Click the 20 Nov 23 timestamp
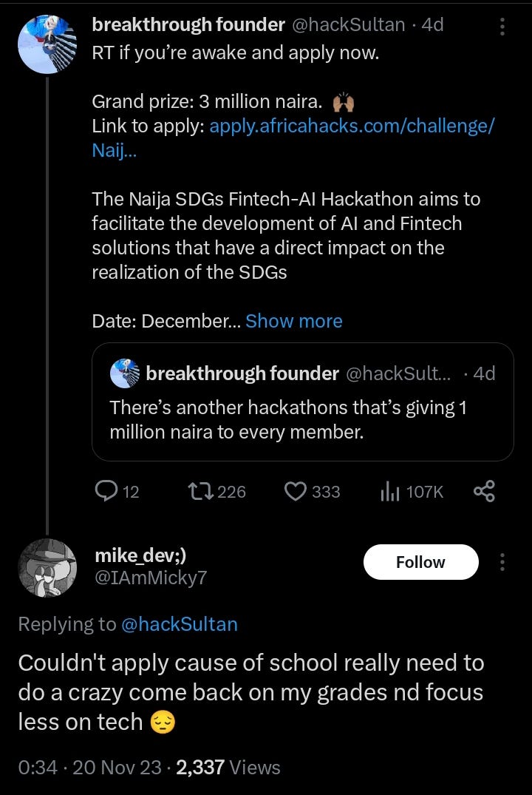This screenshot has height=795, width=532. tap(119, 768)
